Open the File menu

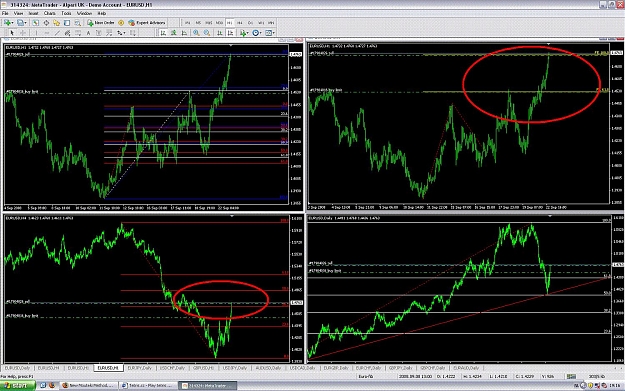coord(5,13)
